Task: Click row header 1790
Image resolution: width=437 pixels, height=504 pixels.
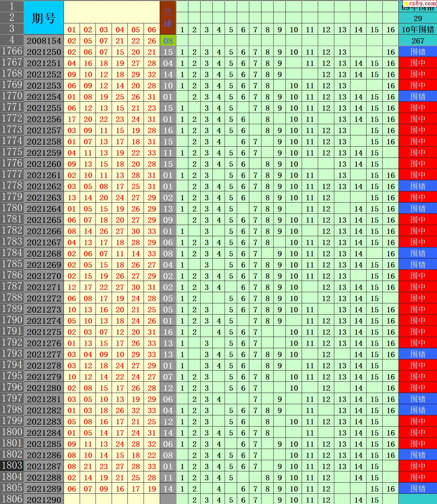Action: click(x=12, y=321)
